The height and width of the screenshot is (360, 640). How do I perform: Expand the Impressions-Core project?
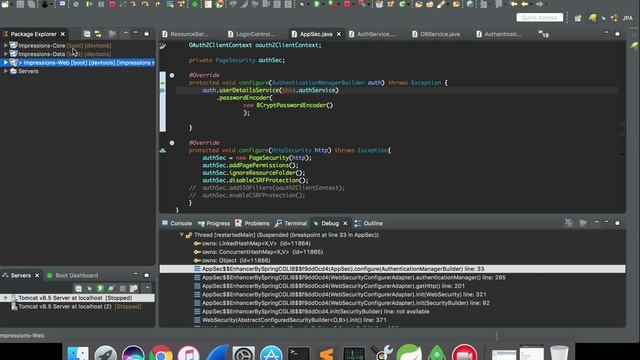[5, 45]
